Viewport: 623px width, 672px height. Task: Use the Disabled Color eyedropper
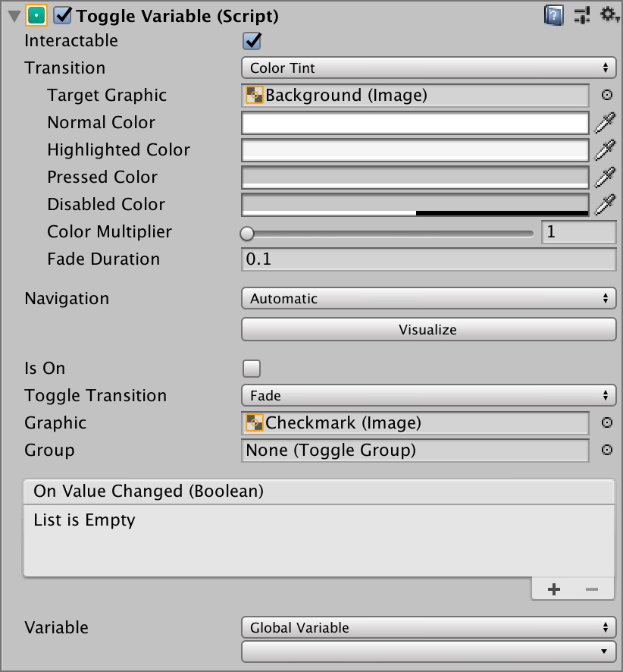pyautogui.click(x=605, y=205)
